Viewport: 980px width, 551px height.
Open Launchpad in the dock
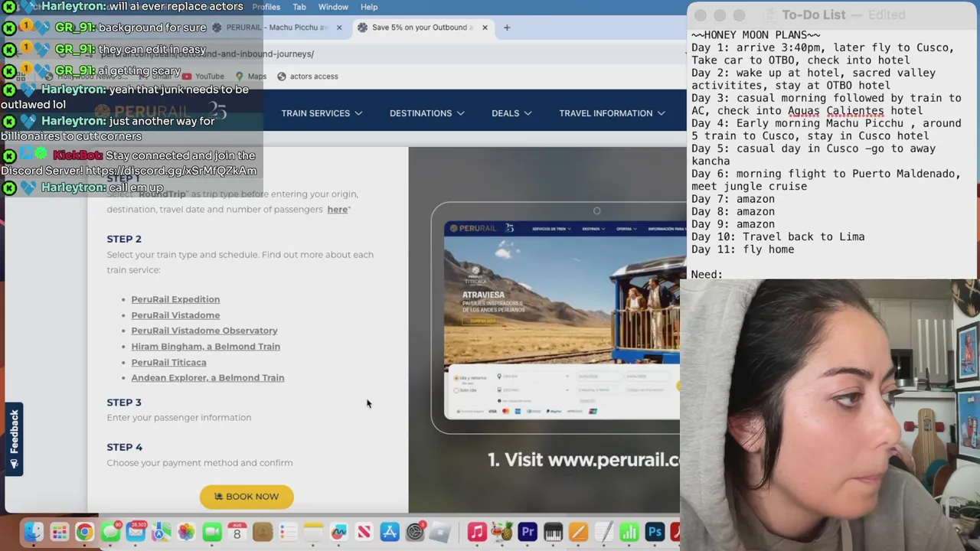coord(59,532)
